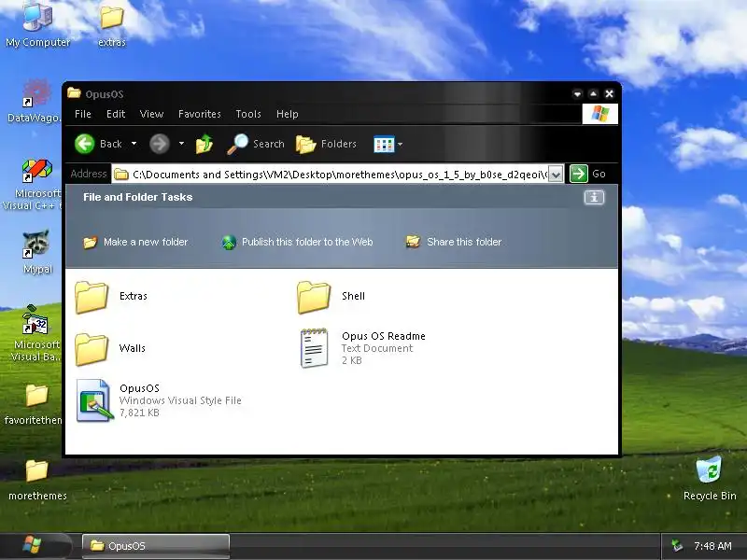747x560 pixels.
Task: Open the Help menu
Action: [x=288, y=114]
